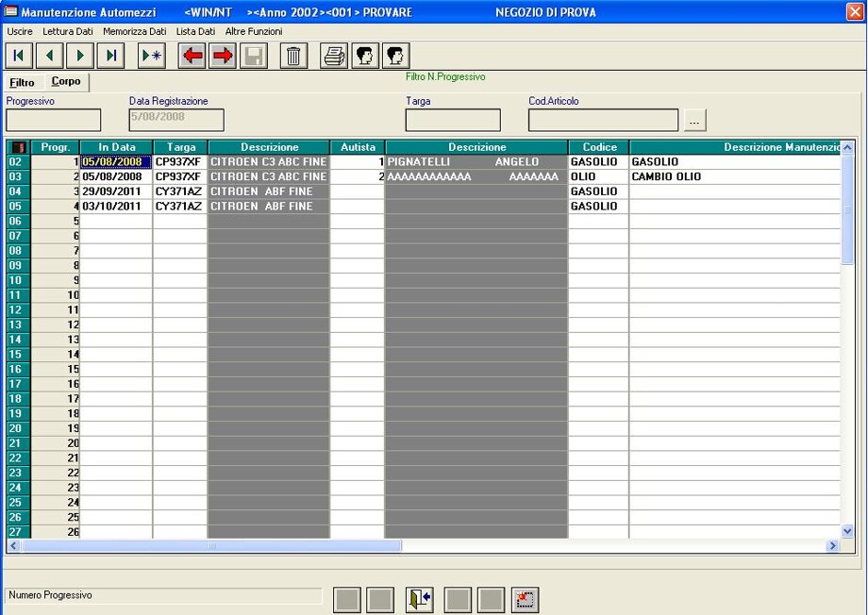The height and width of the screenshot is (615, 868).
Task: Open the Lista Dati menu
Action: tap(195, 31)
